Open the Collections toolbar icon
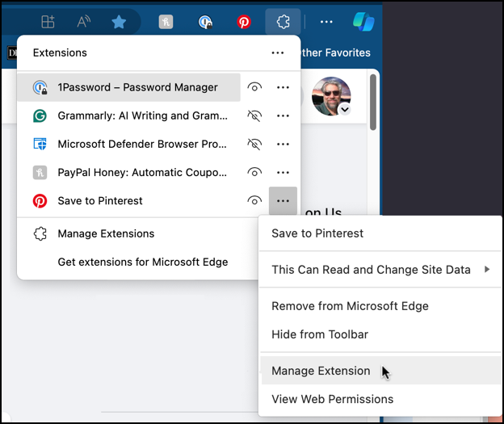 click(x=48, y=22)
